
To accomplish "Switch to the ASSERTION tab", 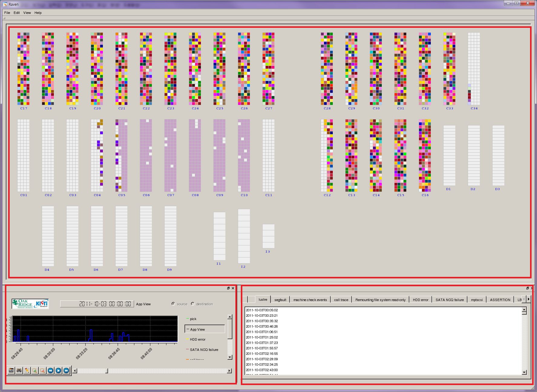I will tap(500, 300).
